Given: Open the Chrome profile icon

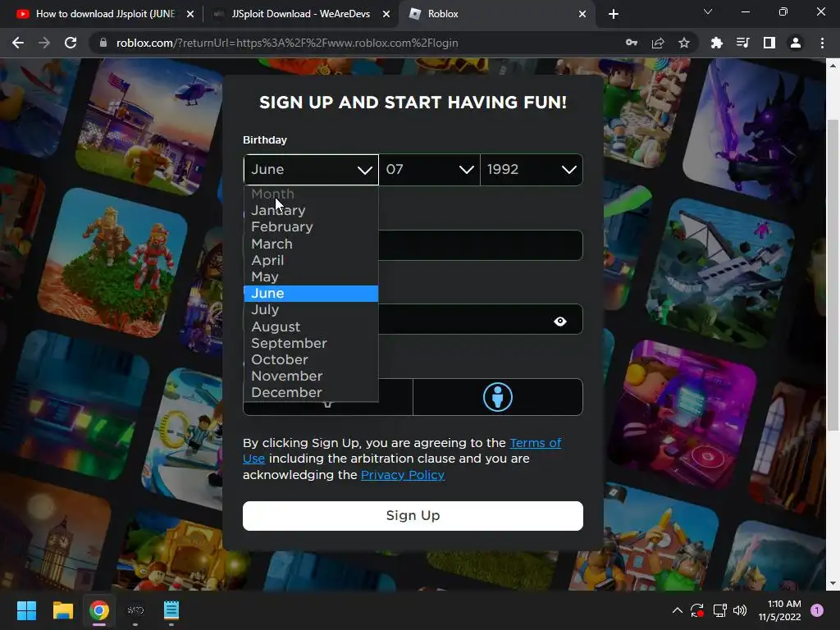Looking at the screenshot, I should (796, 43).
